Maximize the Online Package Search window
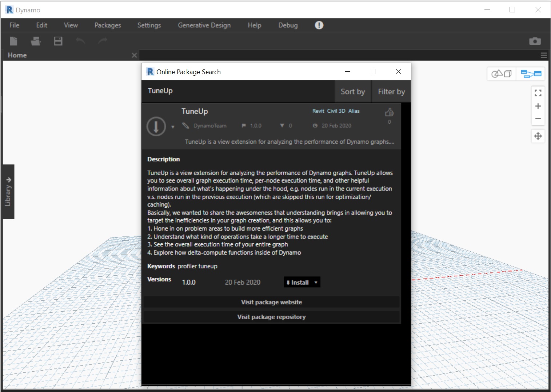551x392 pixels. [x=372, y=72]
